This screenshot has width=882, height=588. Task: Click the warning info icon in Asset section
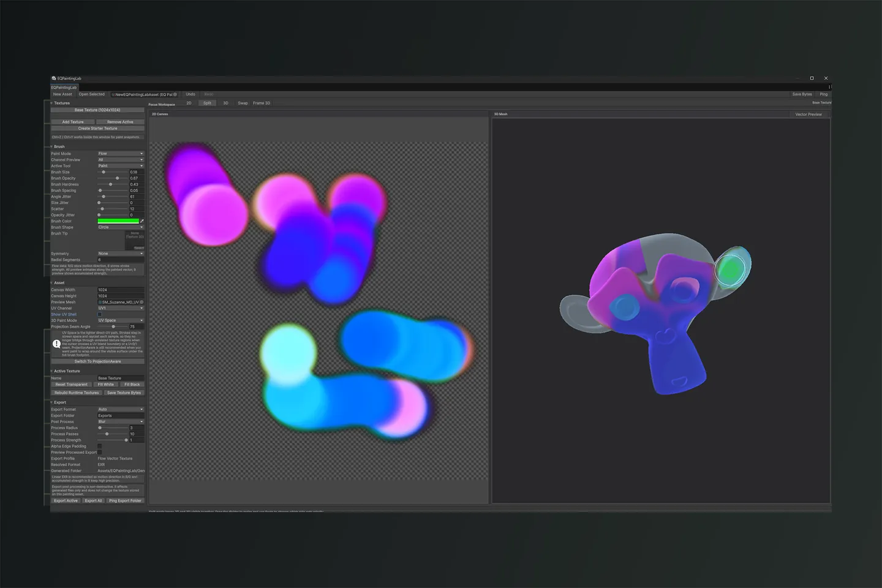[56, 344]
